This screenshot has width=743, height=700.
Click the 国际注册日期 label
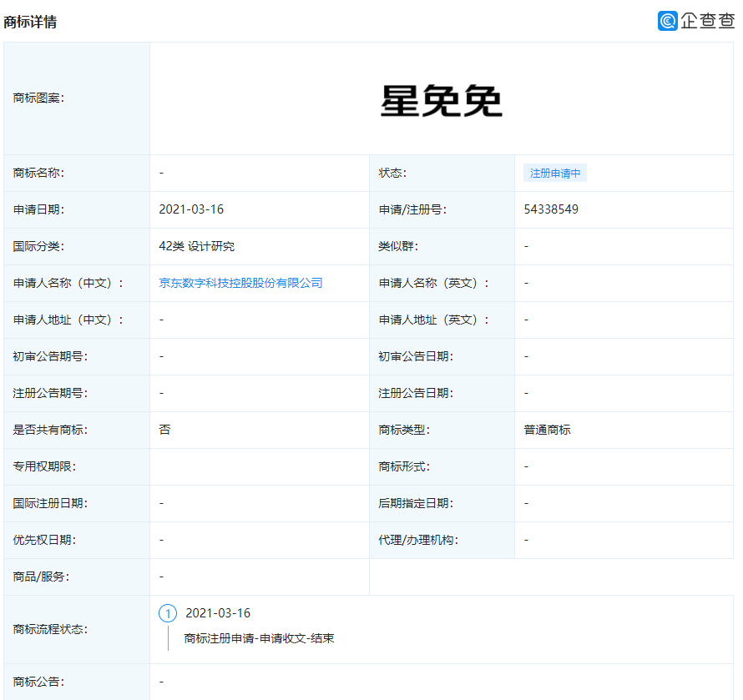(x=50, y=503)
